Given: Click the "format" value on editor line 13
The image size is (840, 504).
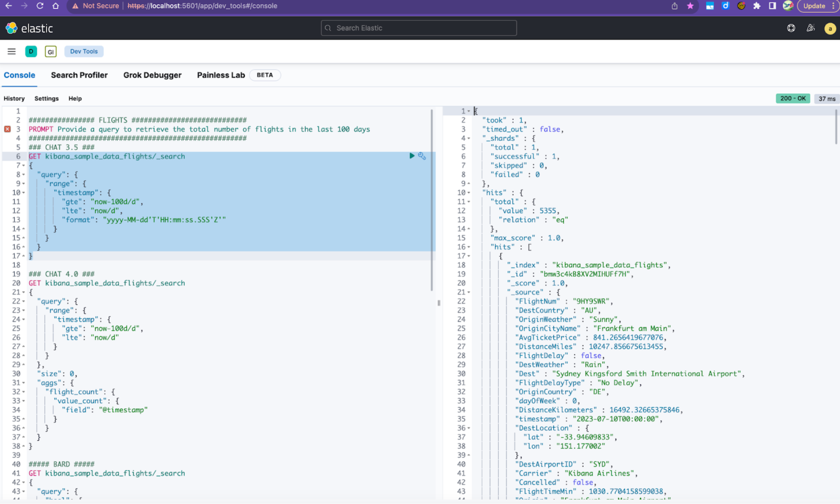Looking at the screenshot, I should (x=164, y=220).
